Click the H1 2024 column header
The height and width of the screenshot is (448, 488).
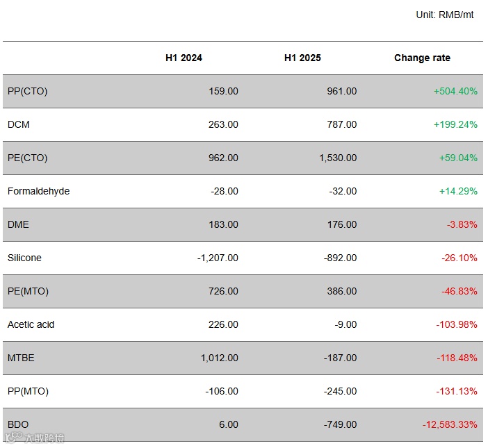click(184, 58)
